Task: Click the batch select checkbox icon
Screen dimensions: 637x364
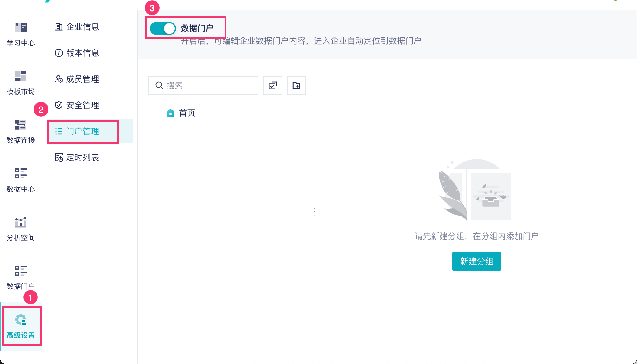Action: click(272, 86)
